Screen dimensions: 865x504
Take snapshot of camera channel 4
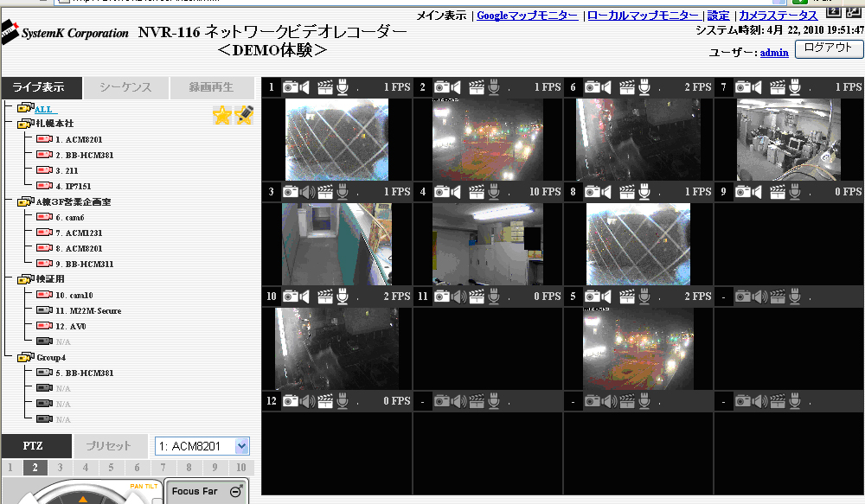(x=442, y=192)
